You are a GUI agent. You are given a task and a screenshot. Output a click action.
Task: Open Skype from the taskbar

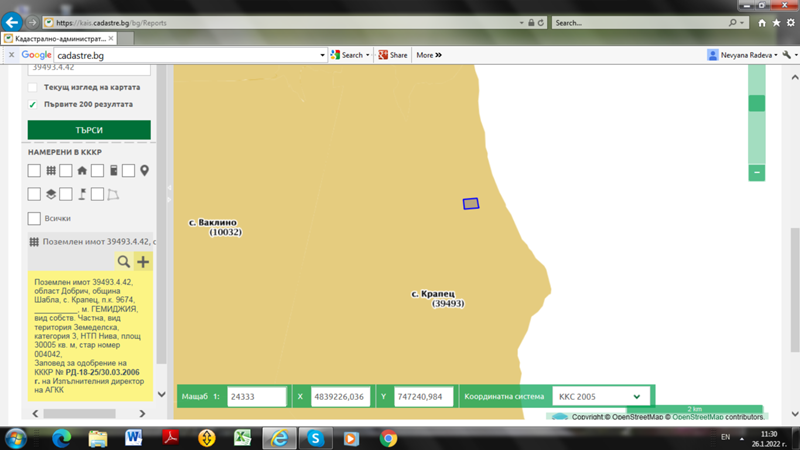(x=315, y=438)
